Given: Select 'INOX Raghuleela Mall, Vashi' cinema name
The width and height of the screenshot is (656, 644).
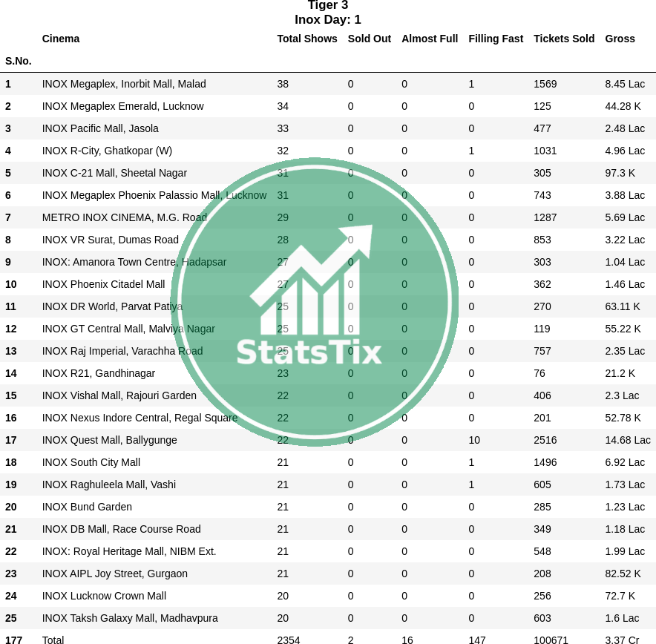Looking at the screenshot, I should coord(109,484).
